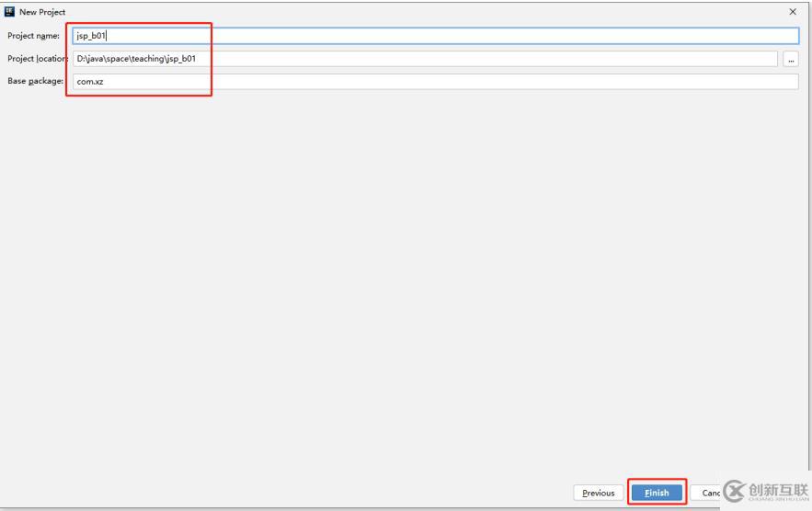Screen dimensions: 812x511
Task: Click the New Project title text
Action: [42, 12]
